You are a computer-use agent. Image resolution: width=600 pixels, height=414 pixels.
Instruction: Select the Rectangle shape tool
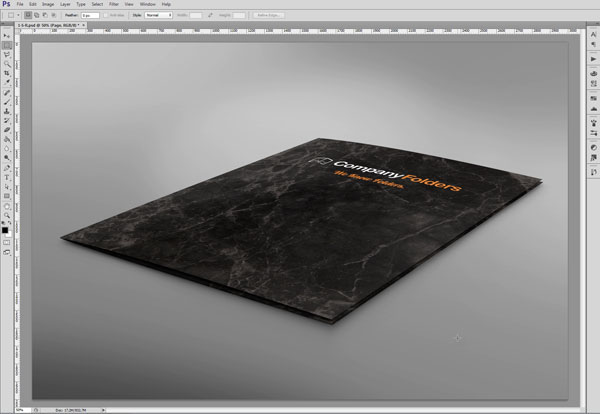coord(7,196)
